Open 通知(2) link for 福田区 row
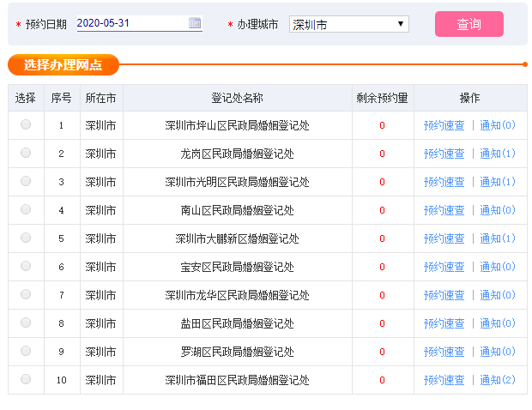 [x=498, y=380]
